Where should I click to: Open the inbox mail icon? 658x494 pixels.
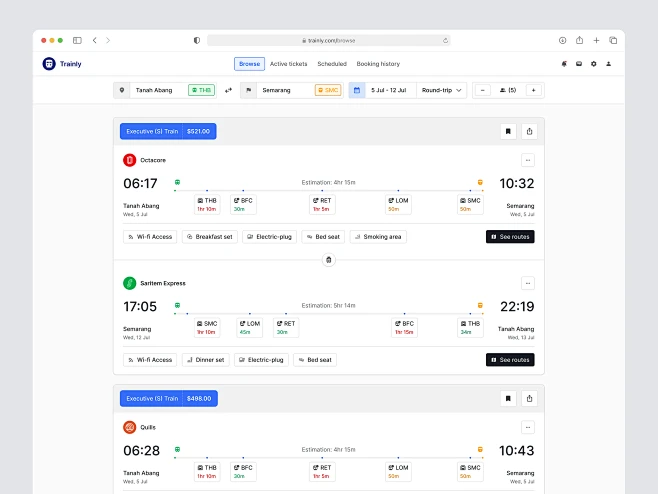click(579, 64)
